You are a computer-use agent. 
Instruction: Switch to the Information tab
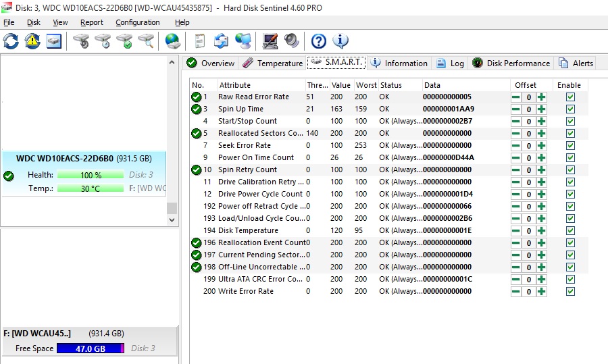point(399,63)
